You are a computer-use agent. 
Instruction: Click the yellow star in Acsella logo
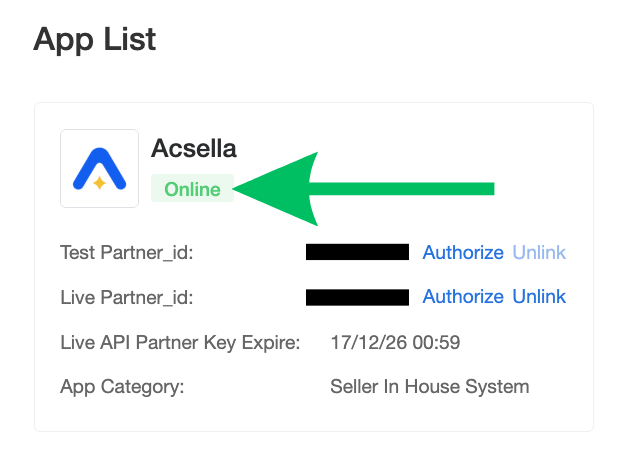(99, 183)
